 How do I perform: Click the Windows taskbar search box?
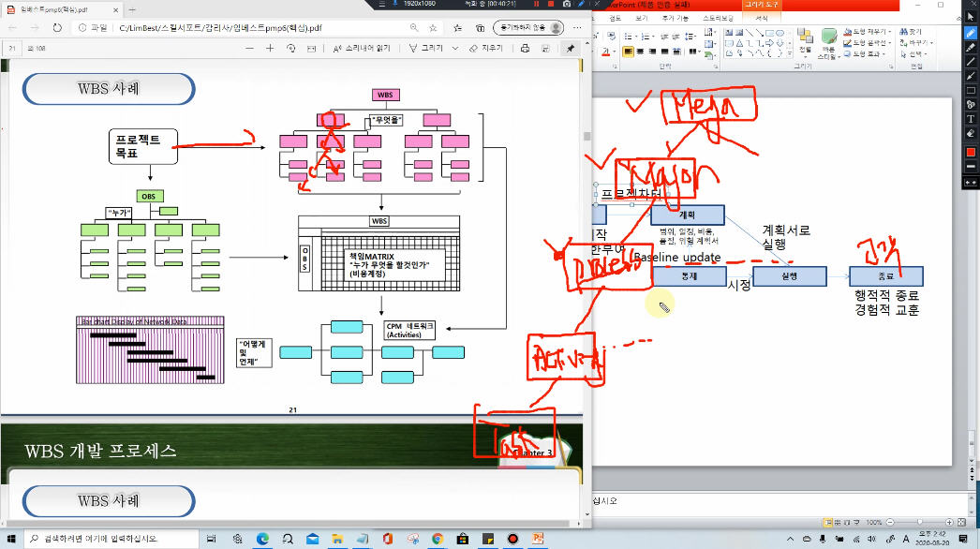click(111, 539)
